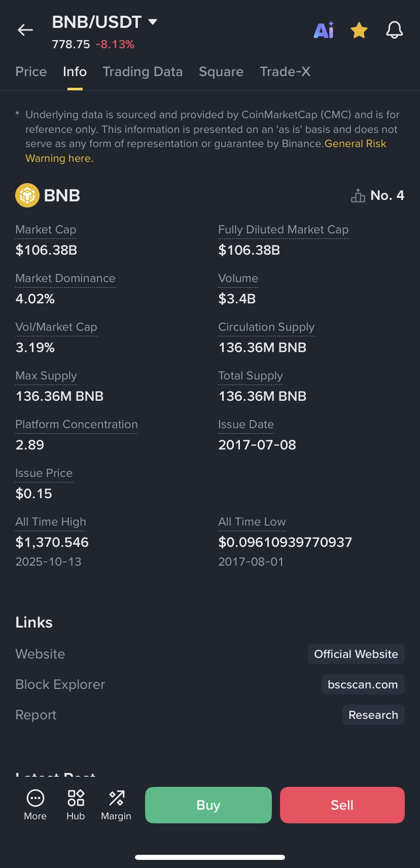Toggle the favorite star for BNB/USDT
The width and height of the screenshot is (420, 868).
[x=359, y=30]
